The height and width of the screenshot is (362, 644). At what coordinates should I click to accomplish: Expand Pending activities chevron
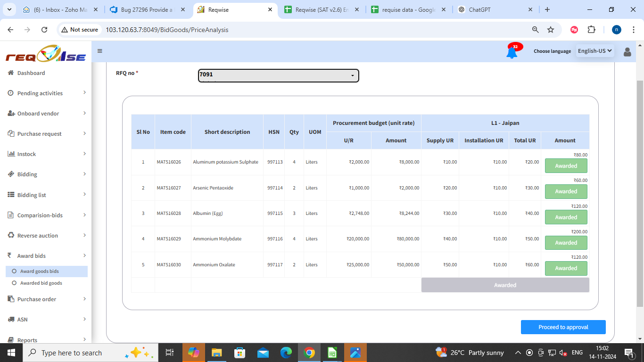(84, 93)
